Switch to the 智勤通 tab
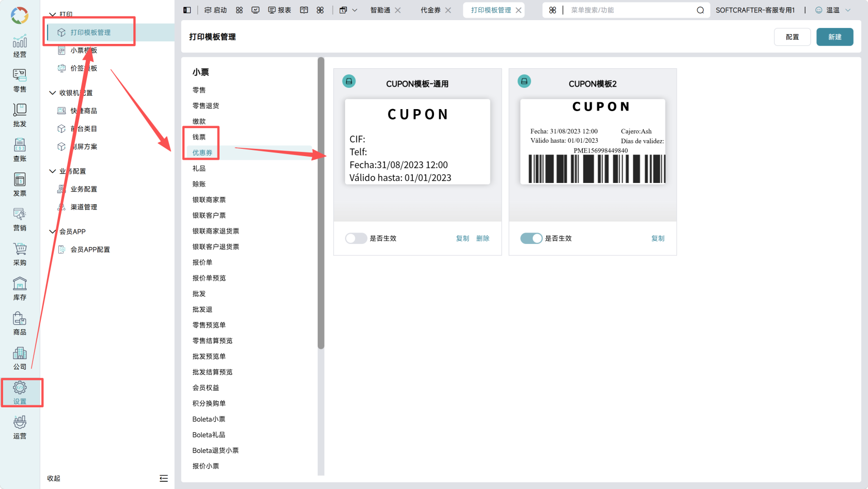The height and width of the screenshot is (489, 868). click(380, 10)
